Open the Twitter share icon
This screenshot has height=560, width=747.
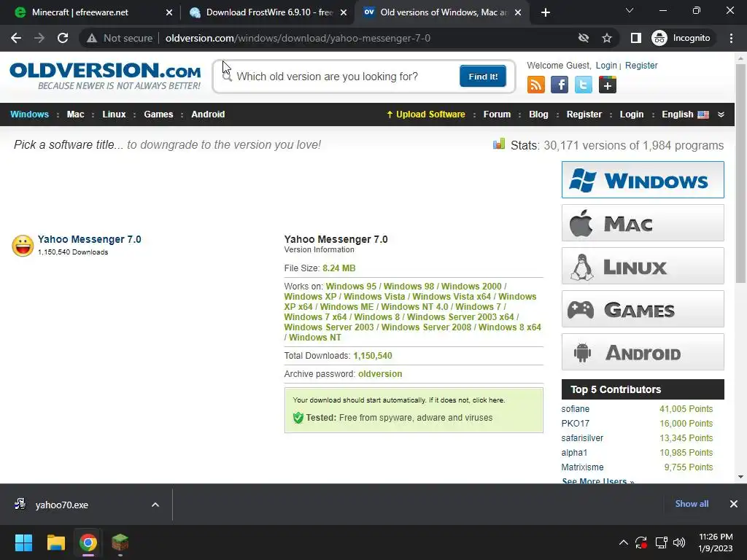[583, 85]
